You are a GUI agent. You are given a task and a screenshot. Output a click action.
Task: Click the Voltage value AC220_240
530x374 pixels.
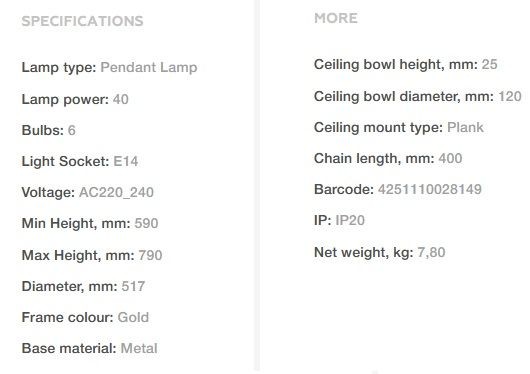pos(116,192)
